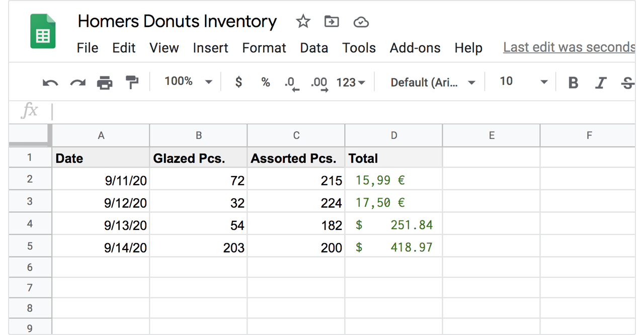
Task: Open the Format menu
Action: [264, 48]
